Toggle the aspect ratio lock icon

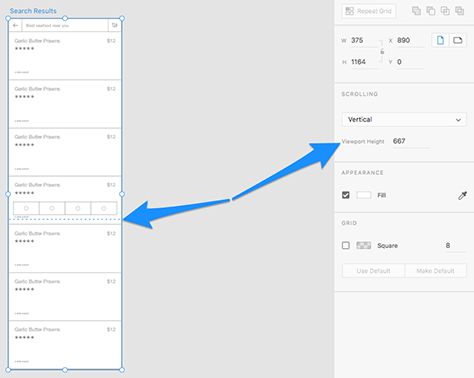coord(382,52)
